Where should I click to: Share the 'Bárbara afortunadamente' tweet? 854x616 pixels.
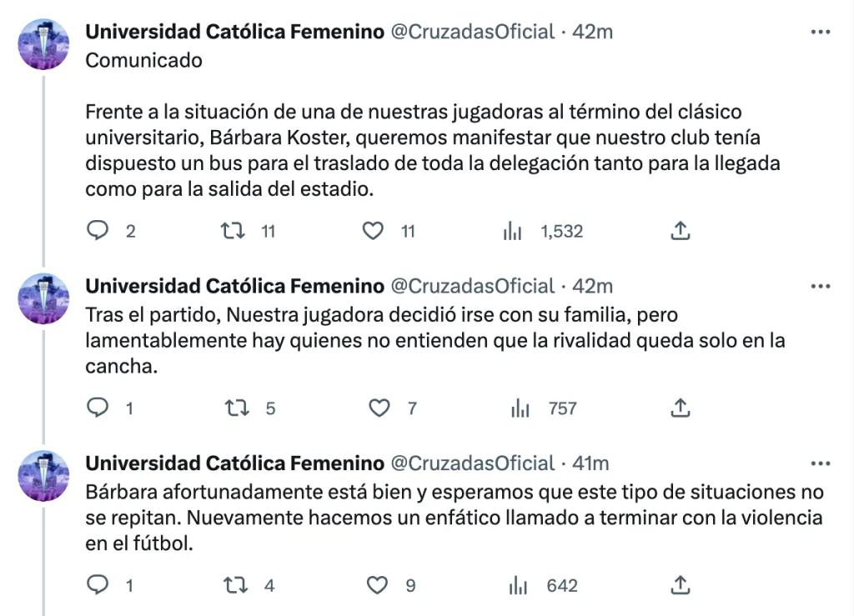pos(680,585)
